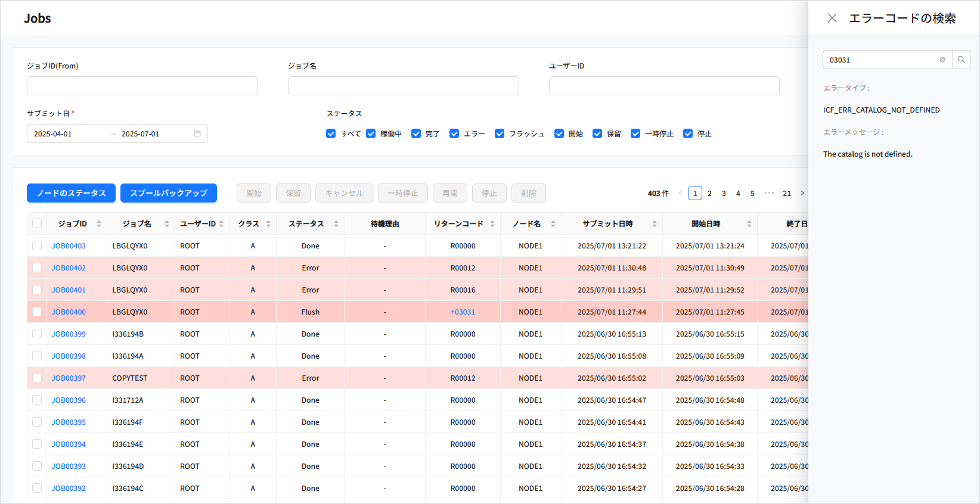Screen dimensions: 980x504
Task: Close the error code search panel
Action: coord(832,18)
